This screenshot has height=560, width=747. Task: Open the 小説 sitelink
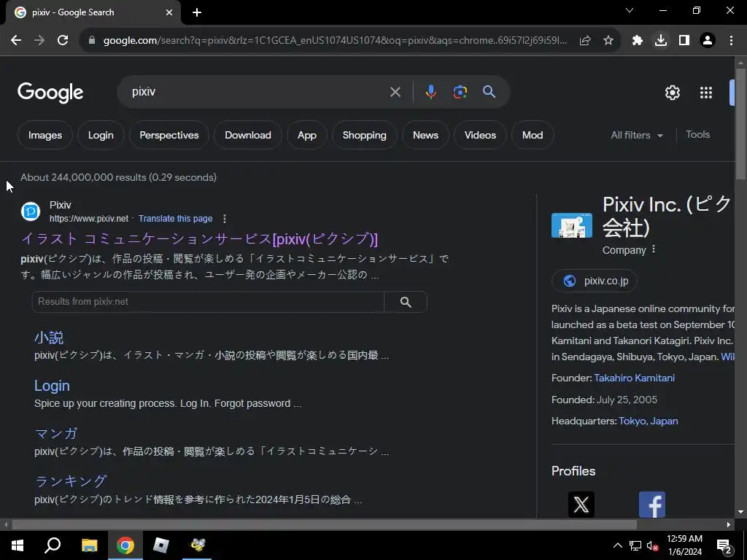[49, 338]
